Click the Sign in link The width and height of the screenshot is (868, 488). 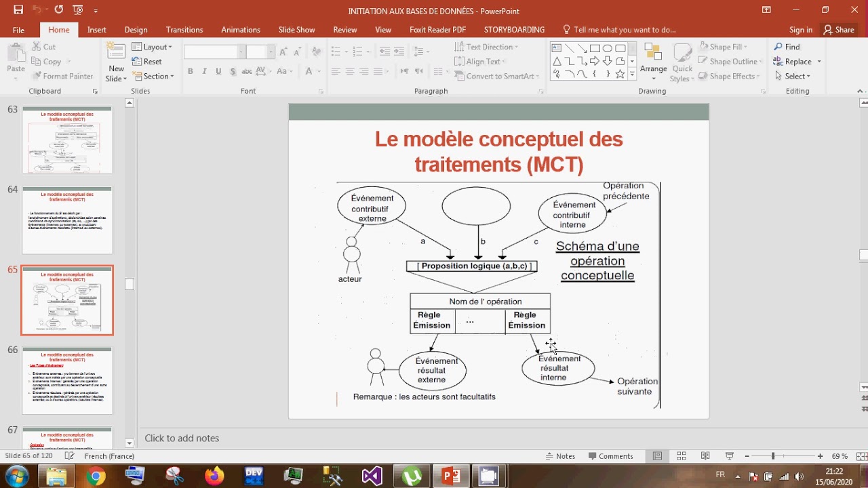[801, 30]
